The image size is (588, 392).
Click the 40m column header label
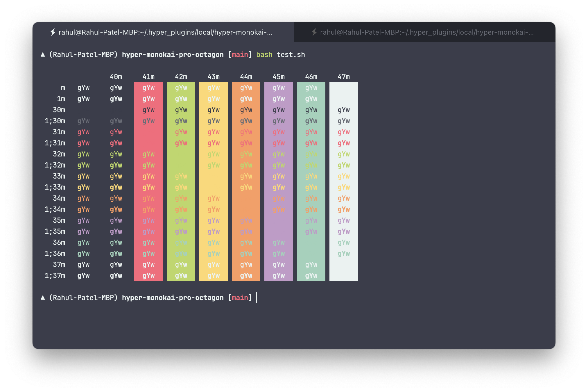coord(116,77)
